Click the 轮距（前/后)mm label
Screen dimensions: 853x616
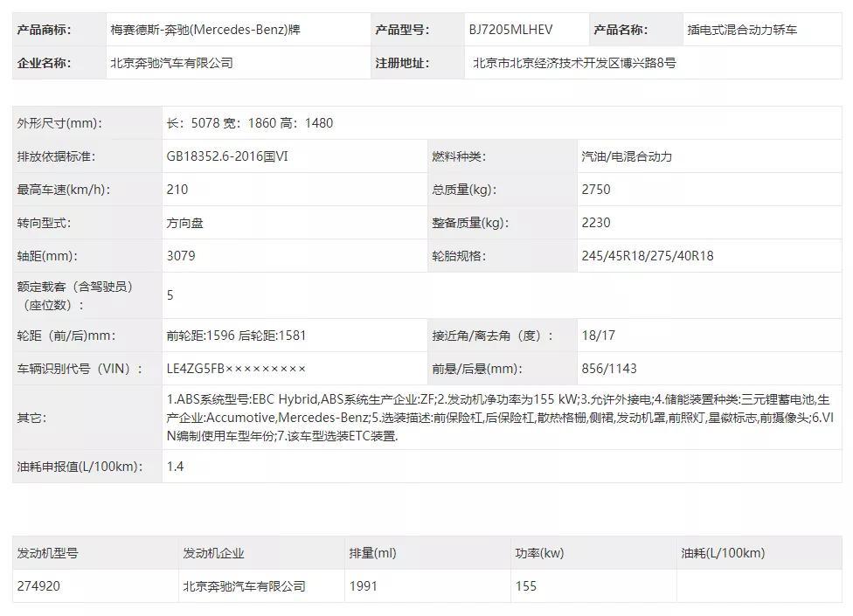(x=66, y=336)
